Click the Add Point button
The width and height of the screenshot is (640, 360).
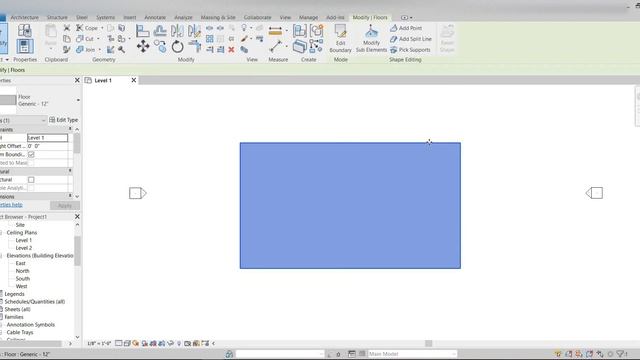coord(406,28)
